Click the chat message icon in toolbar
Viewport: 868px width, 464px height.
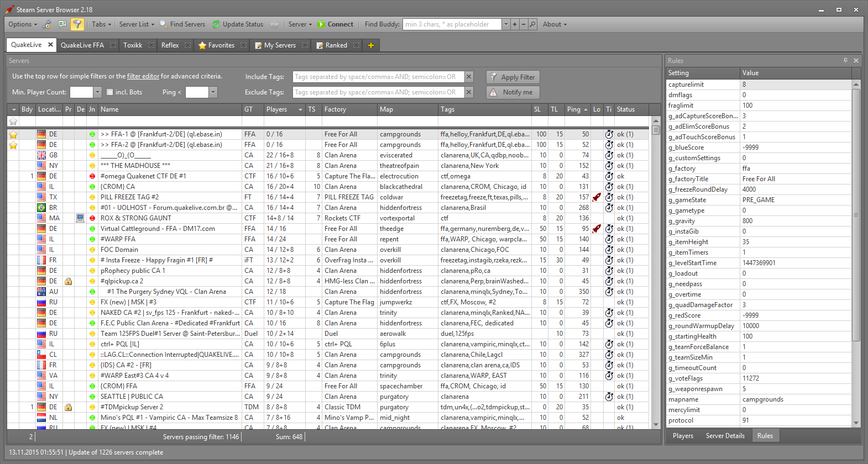pyautogui.click(x=62, y=24)
